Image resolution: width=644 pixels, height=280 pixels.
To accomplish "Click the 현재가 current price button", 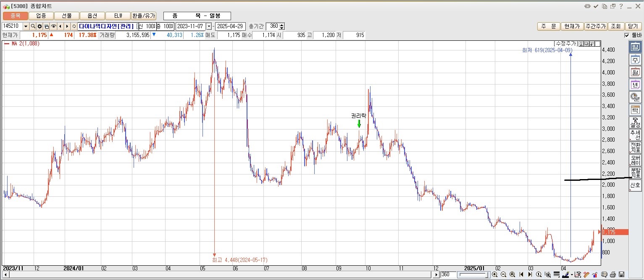I will tap(571, 26).
